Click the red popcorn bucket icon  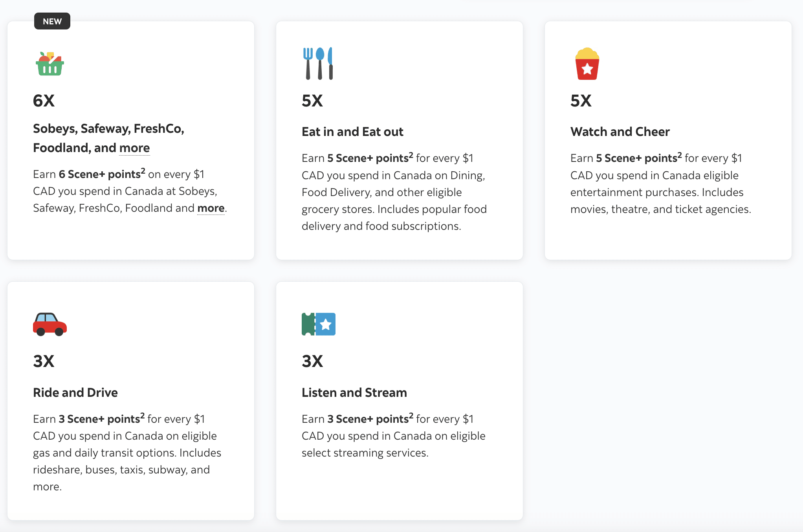[x=587, y=64]
